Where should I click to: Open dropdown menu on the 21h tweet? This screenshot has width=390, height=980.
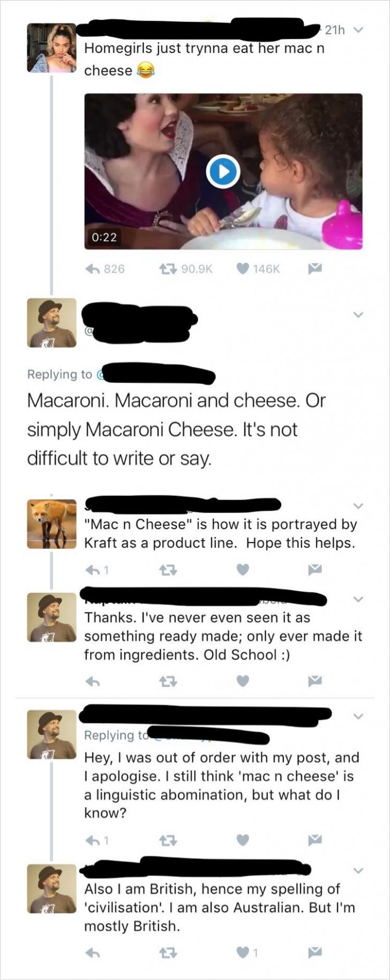coord(359,31)
